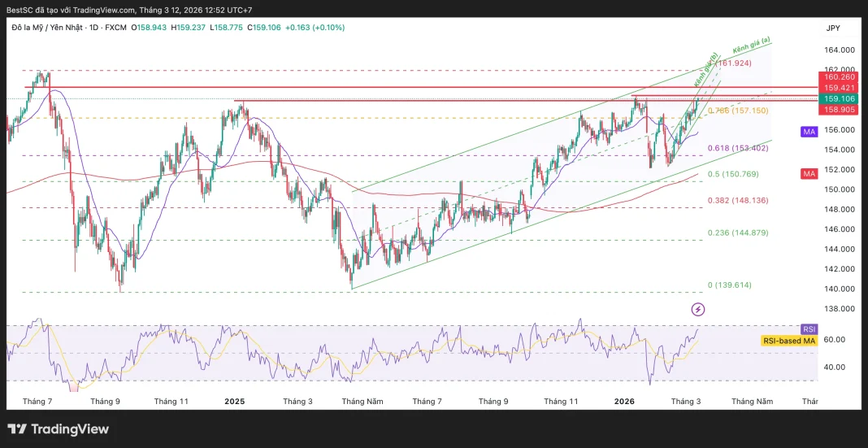Click the 0 (139.614) Fibonacci base label
The width and height of the screenshot is (868, 448).
tap(729, 285)
